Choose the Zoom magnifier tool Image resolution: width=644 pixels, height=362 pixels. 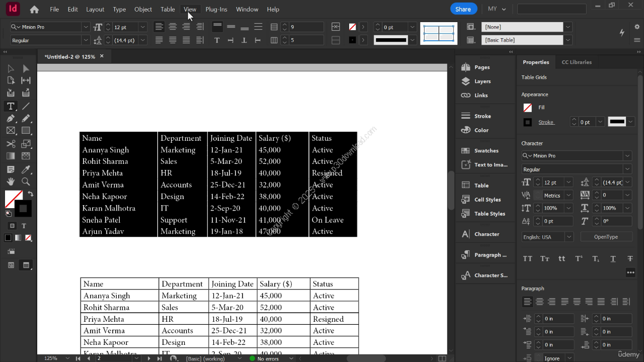pyautogui.click(x=26, y=182)
